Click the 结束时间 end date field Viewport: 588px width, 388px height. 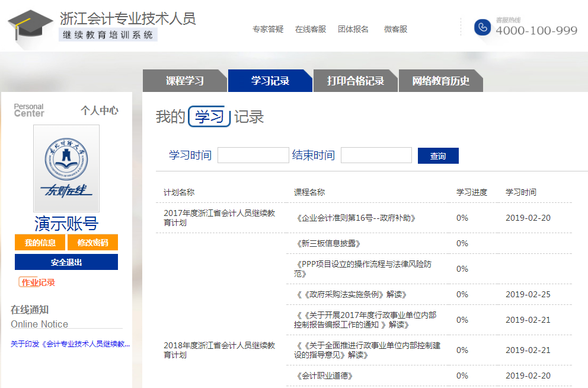[x=376, y=155]
